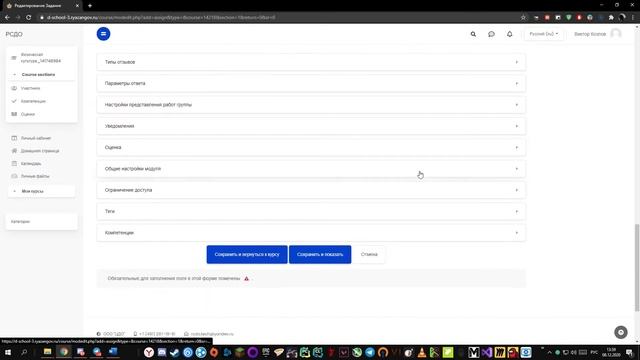Screen dimensions: 640x360
Task: Go back with the browser arrow
Action: (x=7, y=18)
